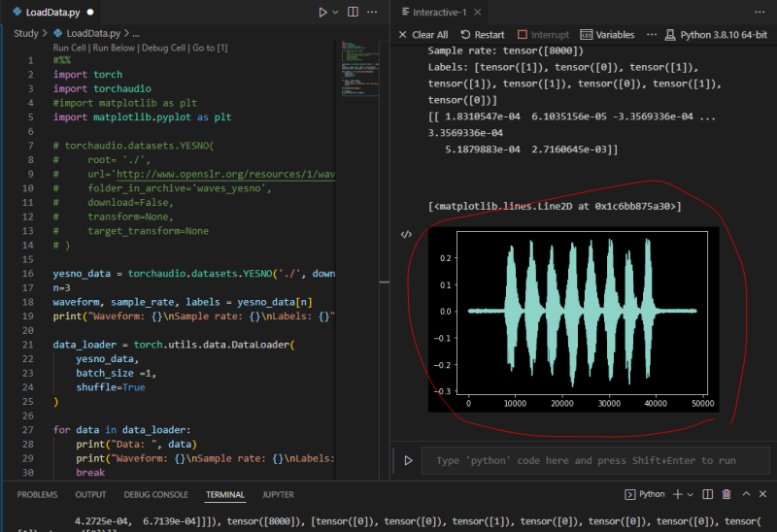Click 'batch_size =1,' code line

[x=116, y=373]
